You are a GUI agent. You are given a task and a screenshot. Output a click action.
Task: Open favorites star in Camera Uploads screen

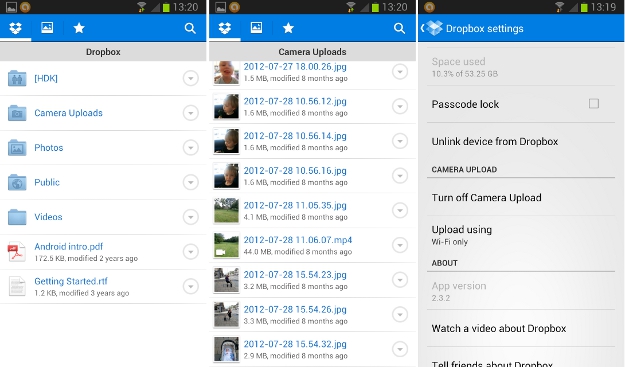point(288,28)
